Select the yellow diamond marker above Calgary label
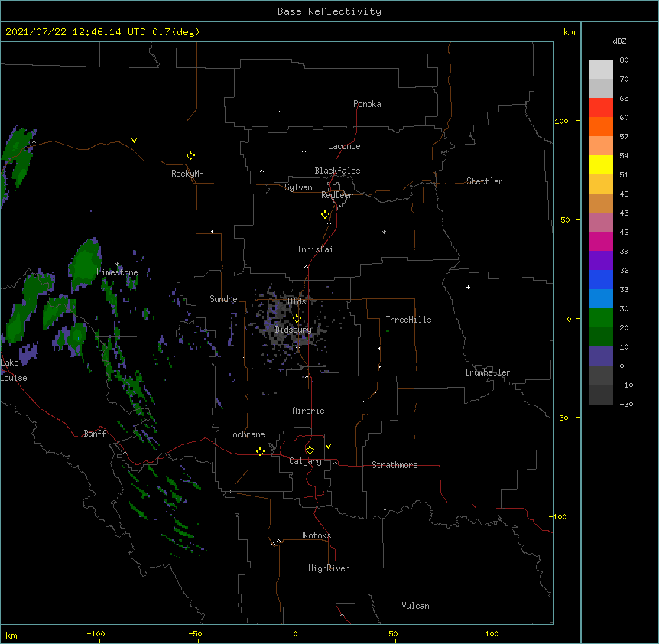Viewport: 659px width, 644px height. point(310,450)
